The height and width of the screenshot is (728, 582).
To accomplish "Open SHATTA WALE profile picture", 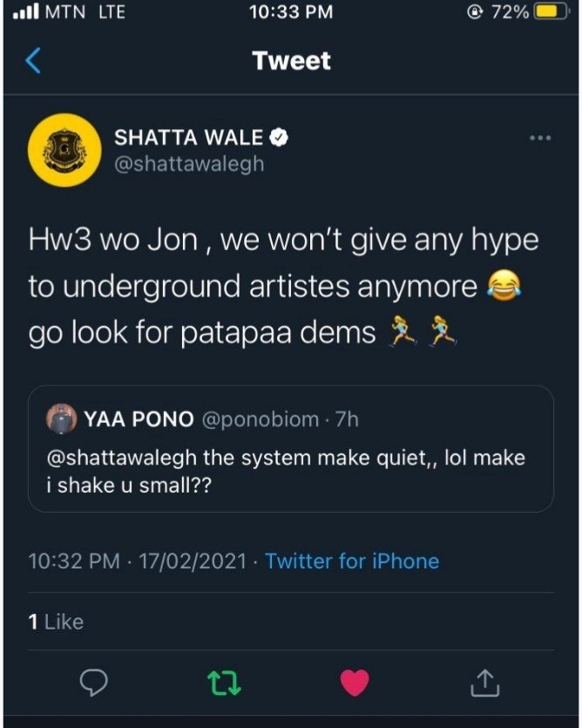I will (65, 149).
